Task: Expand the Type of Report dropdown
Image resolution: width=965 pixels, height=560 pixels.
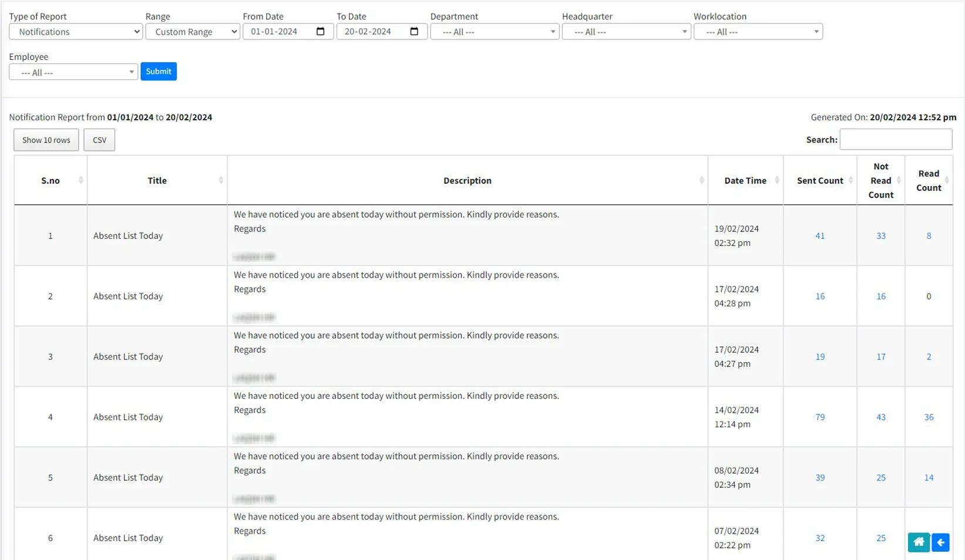Action: [76, 32]
